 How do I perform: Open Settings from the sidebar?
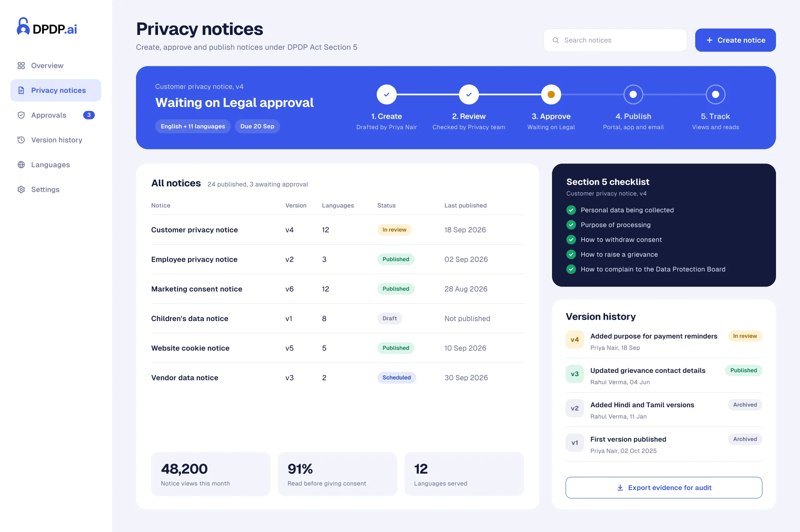point(56,189)
